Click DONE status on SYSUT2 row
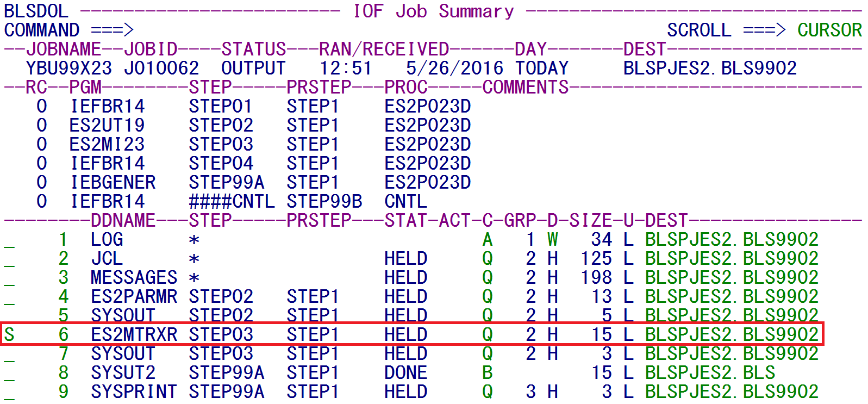 click(406, 373)
